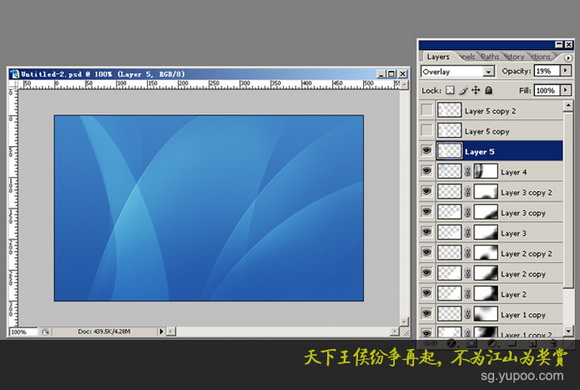Open the Overlay blend mode dropdown
580x390 pixels.
[x=488, y=71]
